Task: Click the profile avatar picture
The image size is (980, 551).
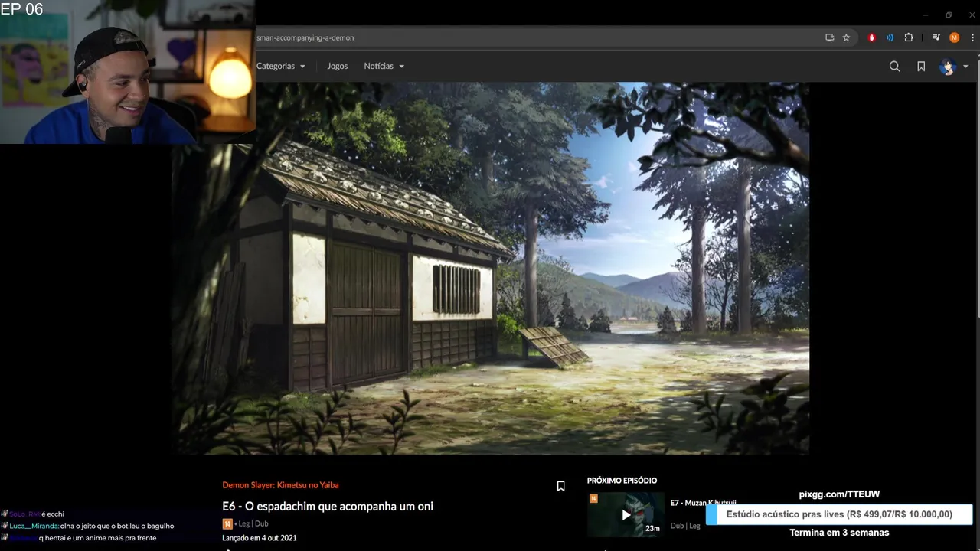Action: 948,67
